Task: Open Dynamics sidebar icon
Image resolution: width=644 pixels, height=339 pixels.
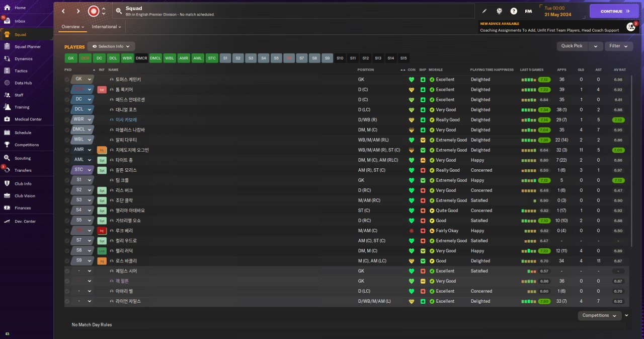Action: click(7, 58)
